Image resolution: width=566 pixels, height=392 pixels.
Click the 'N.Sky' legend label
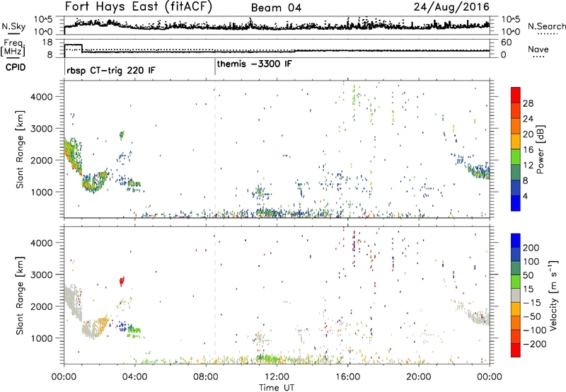pos(13,26)
